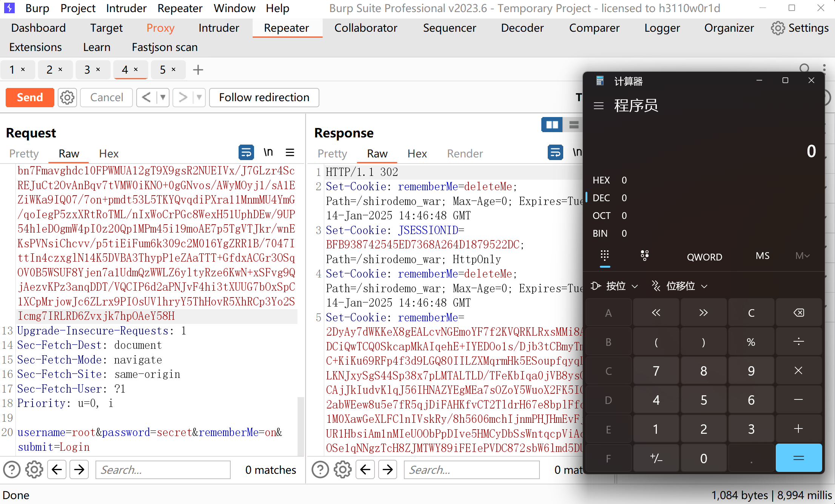Screen dimensions: 835x504
Task: Click right shift >> key in Calculator
Action: (703, 313)
